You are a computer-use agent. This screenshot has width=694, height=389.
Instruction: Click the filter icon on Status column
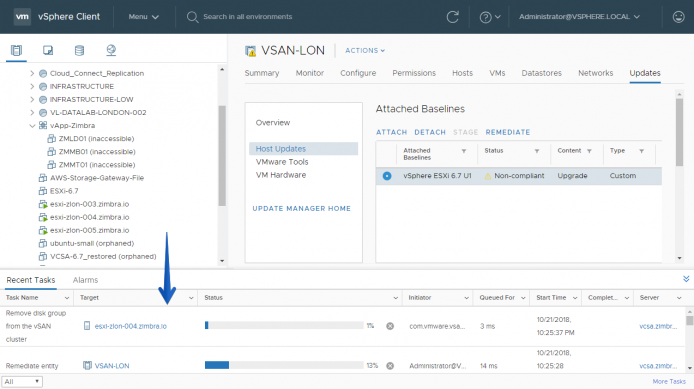click(x=536, y=151)
